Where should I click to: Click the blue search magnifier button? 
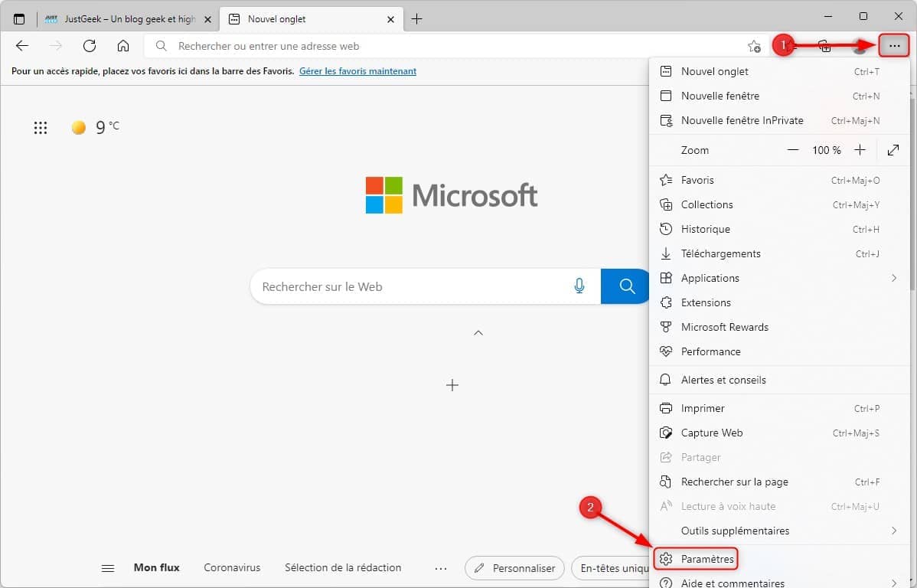[626, 286]
